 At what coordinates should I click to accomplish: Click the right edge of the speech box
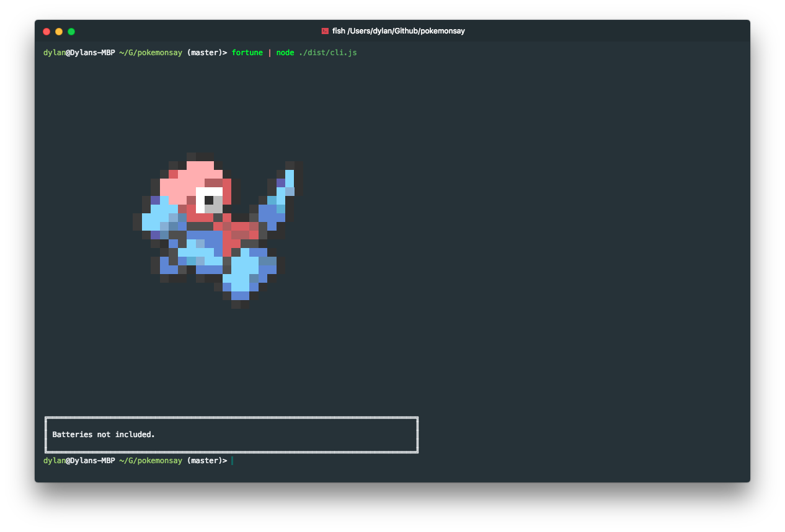point(417,435)
